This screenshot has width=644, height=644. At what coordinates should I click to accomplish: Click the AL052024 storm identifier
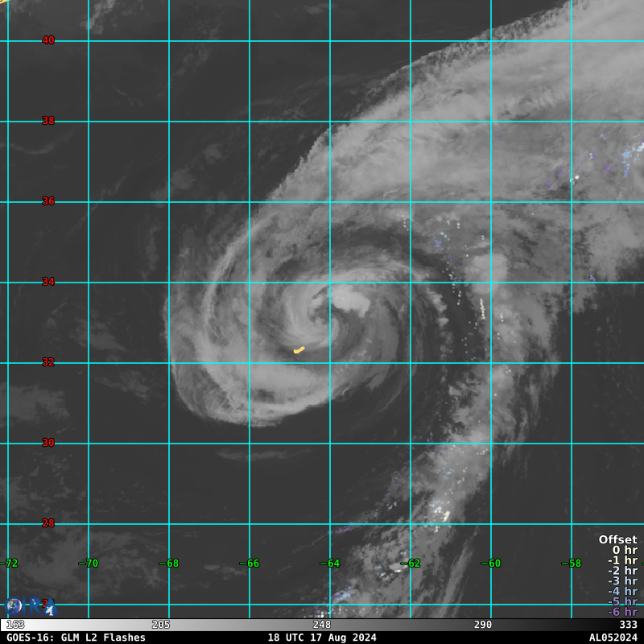tap(613, 638)
